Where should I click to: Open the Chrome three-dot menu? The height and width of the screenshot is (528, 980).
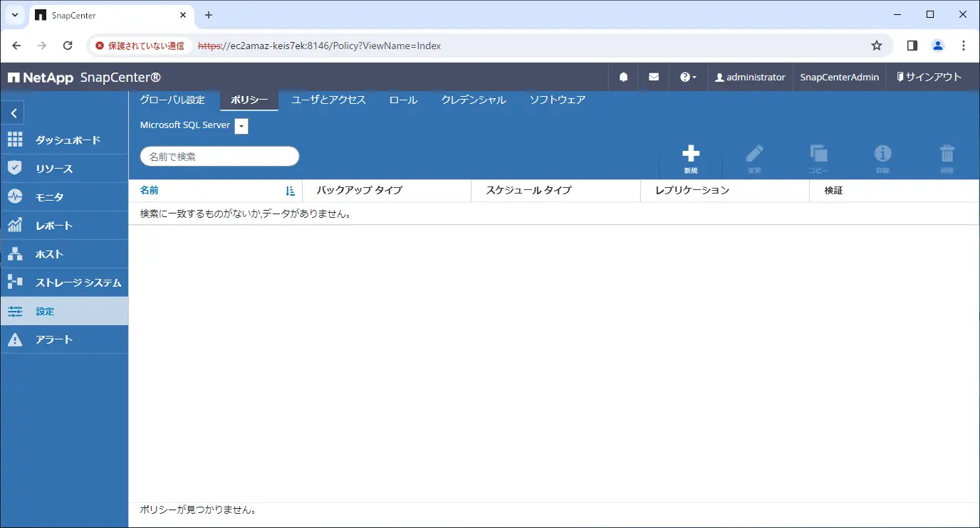(x=964, y=46)
